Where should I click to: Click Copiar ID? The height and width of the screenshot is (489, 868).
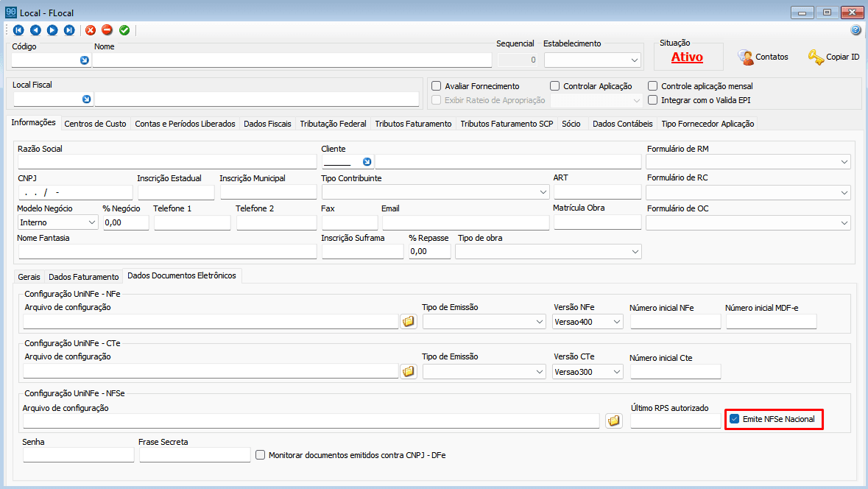[x=833, y=57]
